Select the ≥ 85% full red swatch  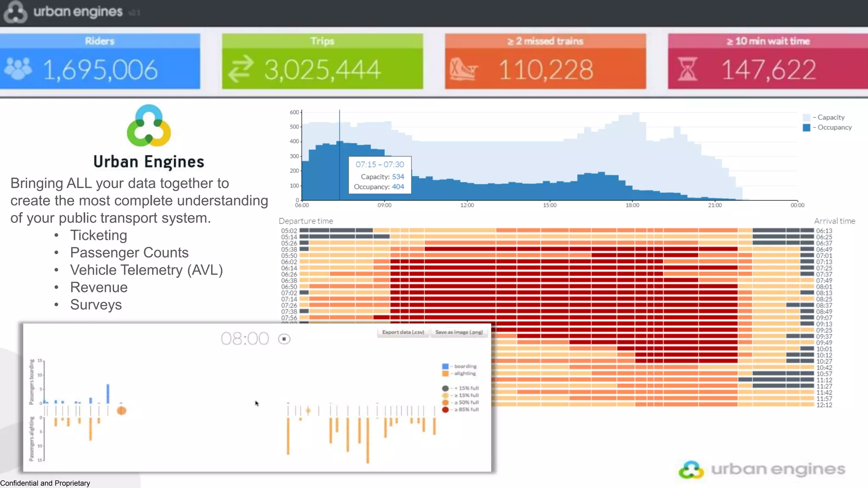point(445,410)
